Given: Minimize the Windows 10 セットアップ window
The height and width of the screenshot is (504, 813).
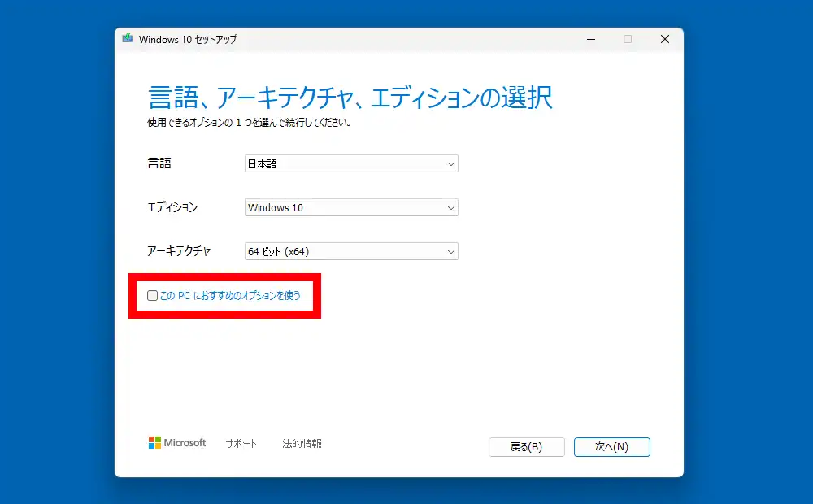Looking at the screenshot, I should point(590,39).
